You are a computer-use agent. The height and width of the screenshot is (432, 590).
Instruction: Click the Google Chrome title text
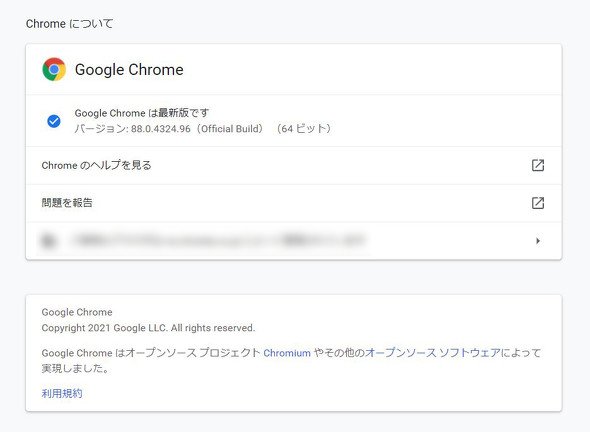click(x=129, y=70)
